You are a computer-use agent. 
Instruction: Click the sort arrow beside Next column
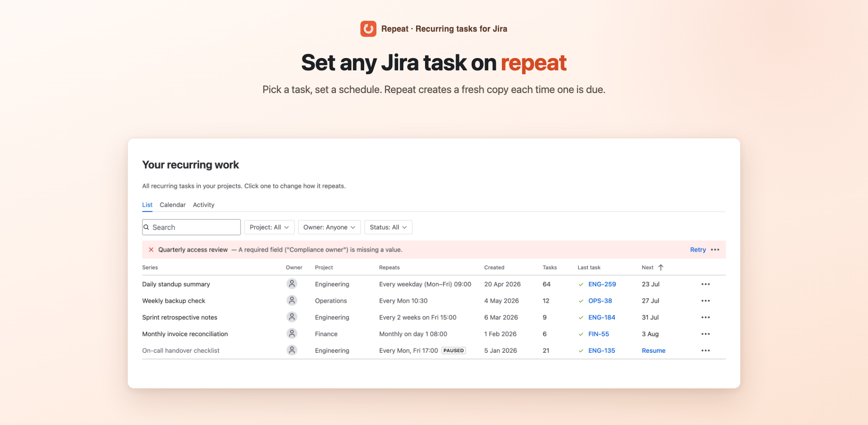661,267
